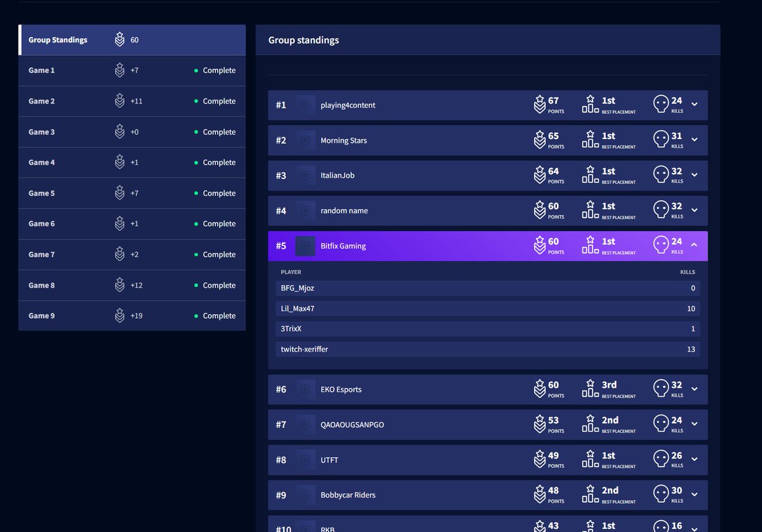Click the medal icon in Game 1 row
This screenshot has height=532, width=762.
pos(119,70)
